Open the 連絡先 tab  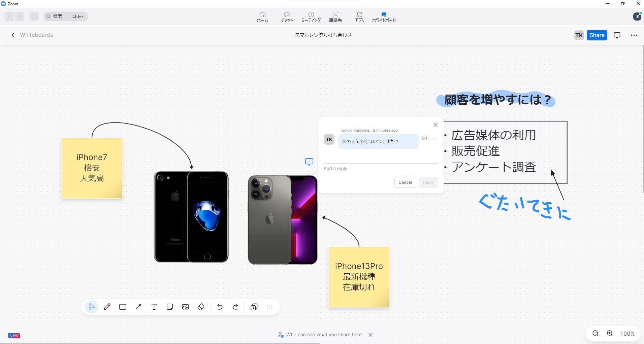pyautogui.click(x=335, y=17)
